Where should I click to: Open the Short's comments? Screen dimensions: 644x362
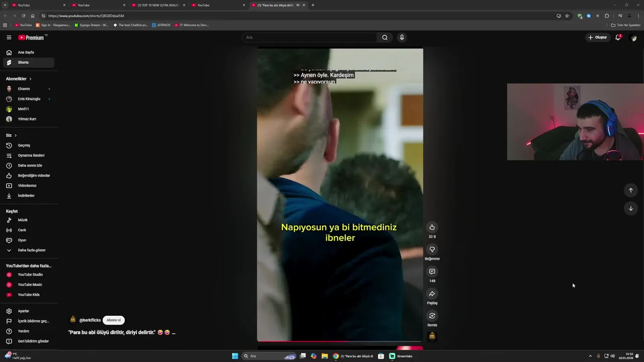coord(432,271)
